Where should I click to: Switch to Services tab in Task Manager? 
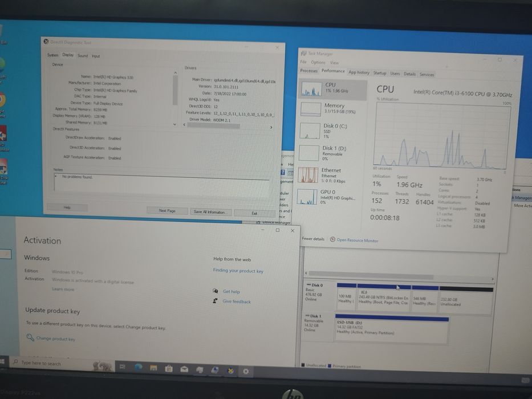coord(427,74)
